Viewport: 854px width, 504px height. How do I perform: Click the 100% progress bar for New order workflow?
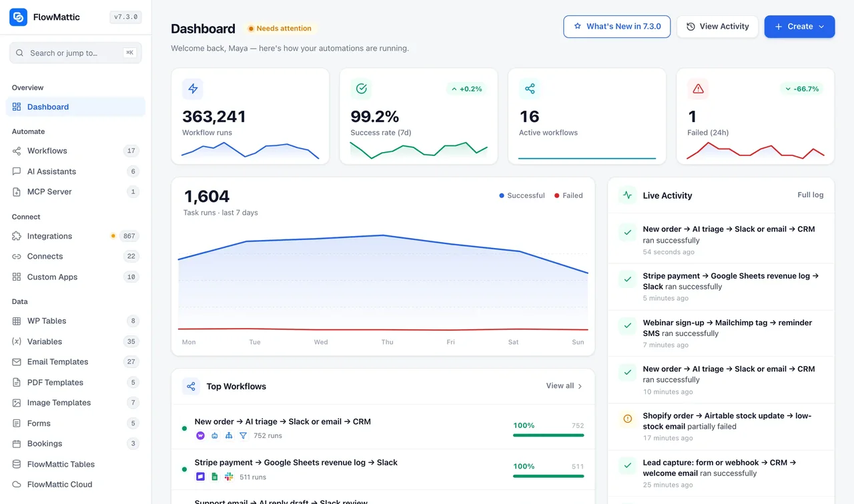[x=548, y=435]
